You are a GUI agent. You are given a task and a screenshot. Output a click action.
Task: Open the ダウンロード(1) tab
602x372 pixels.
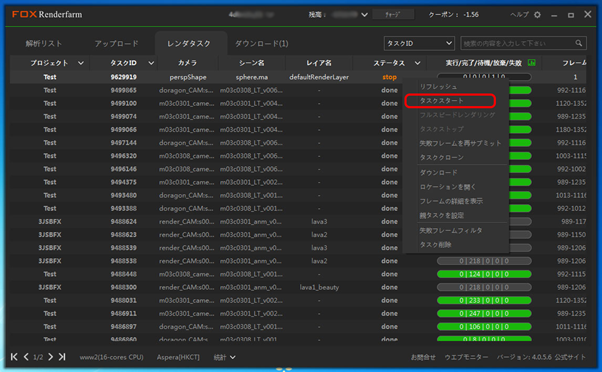(x=261, y=43)
